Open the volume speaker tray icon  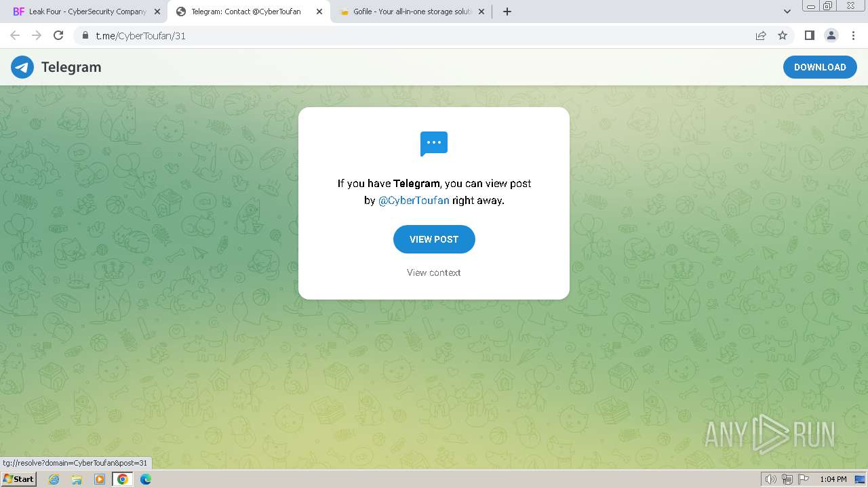coord(770,479)
